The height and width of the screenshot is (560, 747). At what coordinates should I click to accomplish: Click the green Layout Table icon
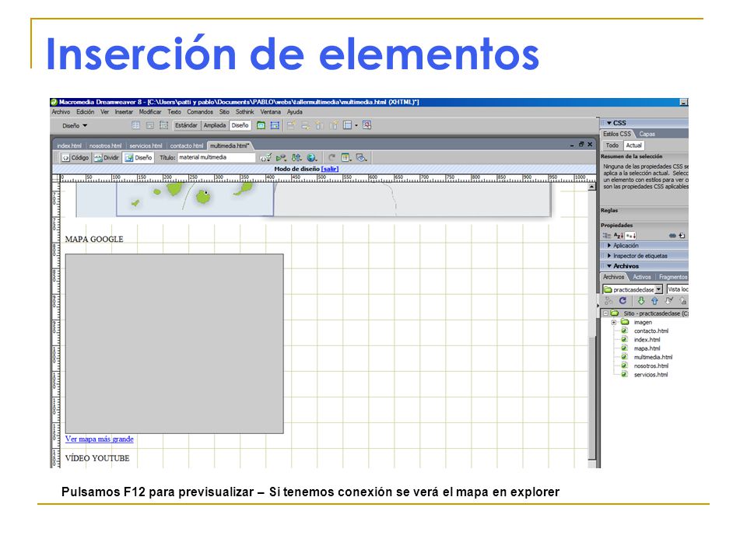click(261, 125)
